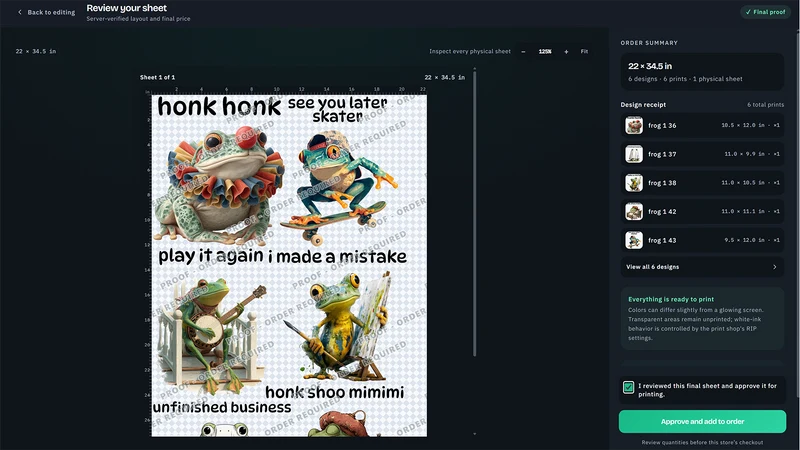Click the 6 total prints text
This screenshot has height=450, width=800.
pos(765,105)
